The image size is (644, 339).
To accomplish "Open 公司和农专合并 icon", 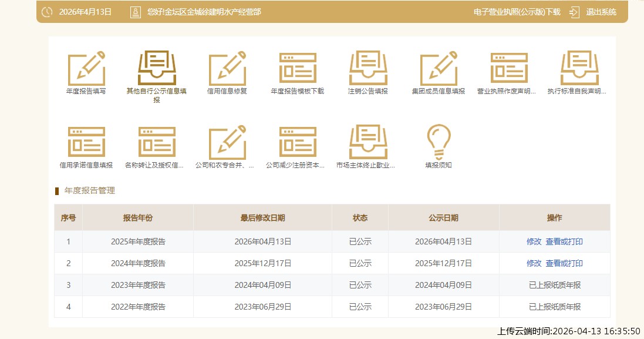I will 227,143.
